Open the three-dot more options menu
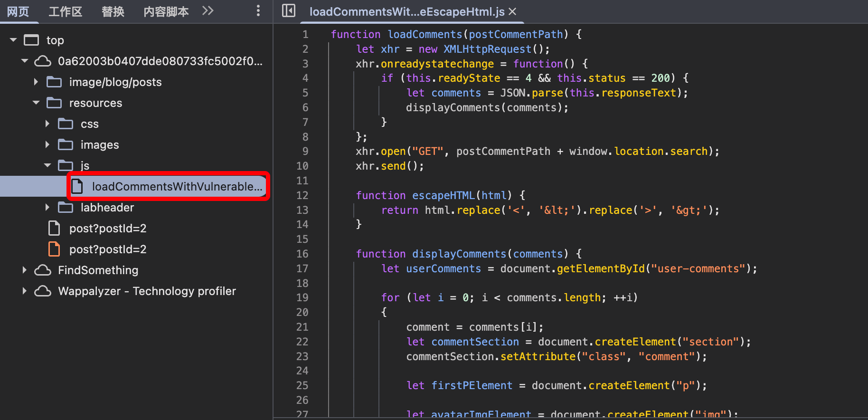This screenshot has width=868, height=420. 258,11
